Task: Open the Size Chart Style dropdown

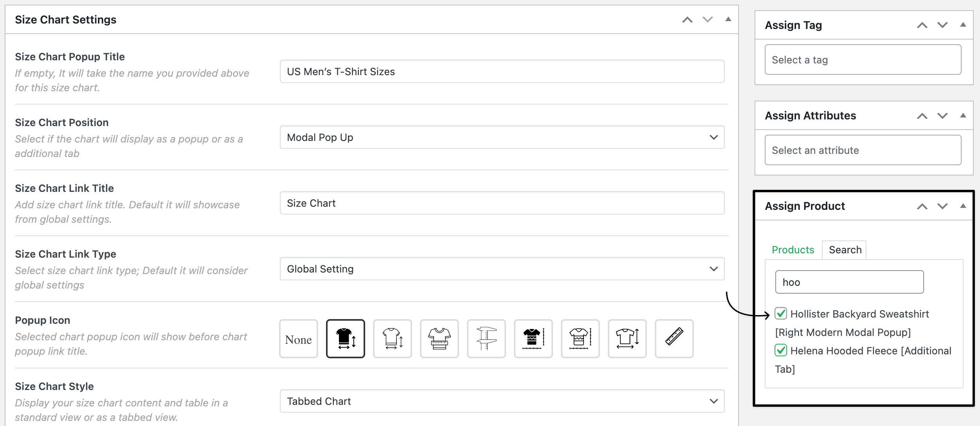Action: 502,401
